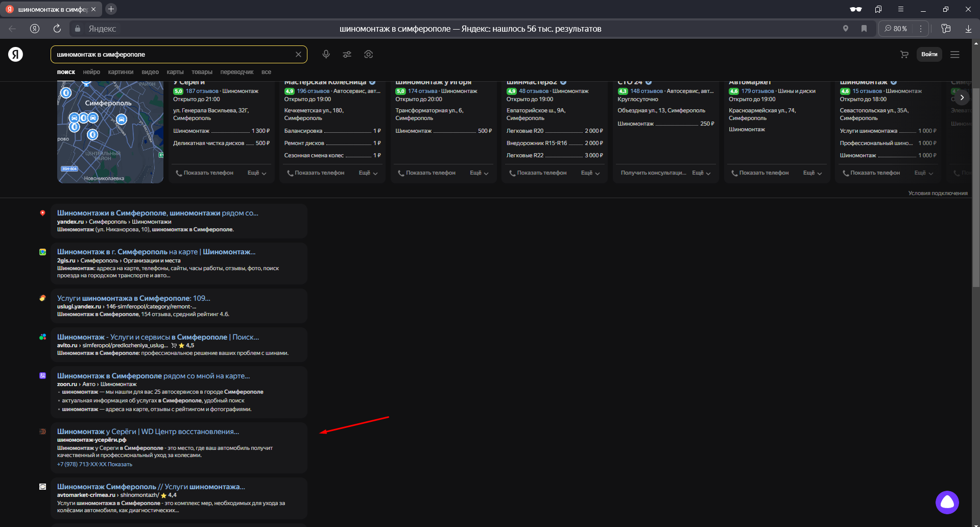Open the 80% zoom indicator
980x527 pixels.
[x=896, y=29]
